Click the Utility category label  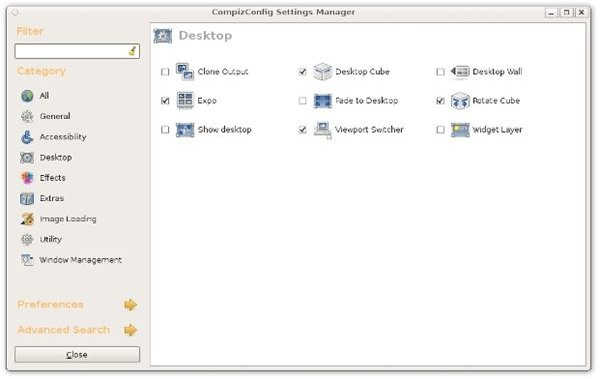(x=51, y=240)
